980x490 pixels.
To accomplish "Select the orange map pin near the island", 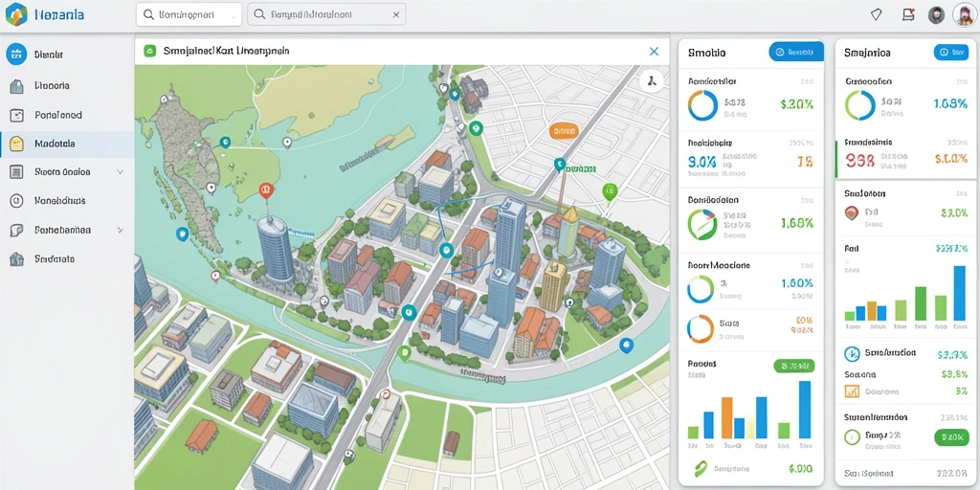I will click(x=266, y=191).
